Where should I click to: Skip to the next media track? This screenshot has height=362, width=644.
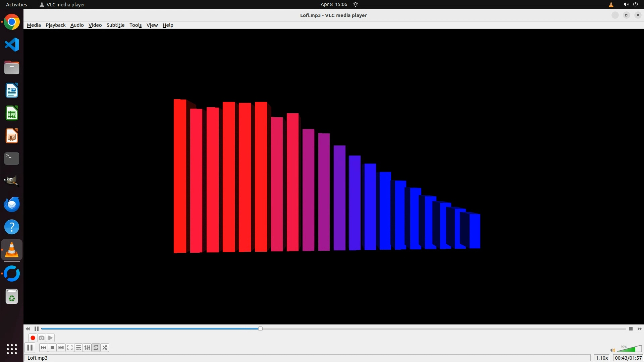point(61,348)
